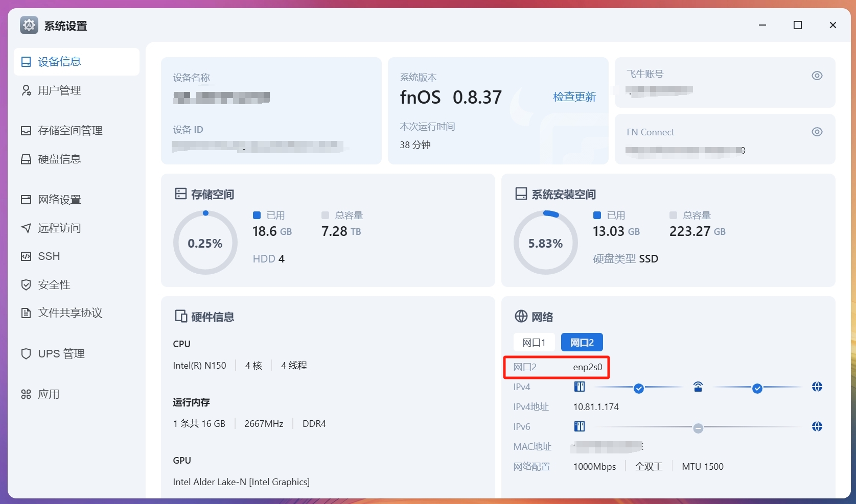Open 硬盘信息 page

pyautogui.click(x=77, y=159)
